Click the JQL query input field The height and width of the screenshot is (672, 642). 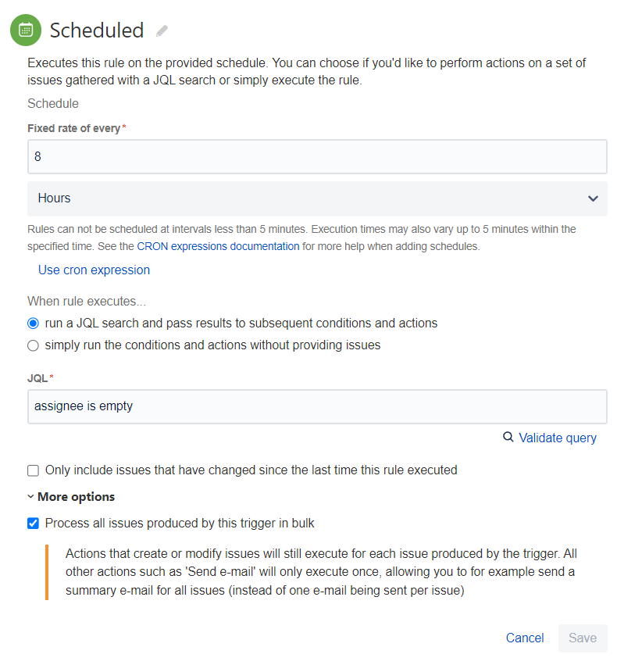click(317, 406)
